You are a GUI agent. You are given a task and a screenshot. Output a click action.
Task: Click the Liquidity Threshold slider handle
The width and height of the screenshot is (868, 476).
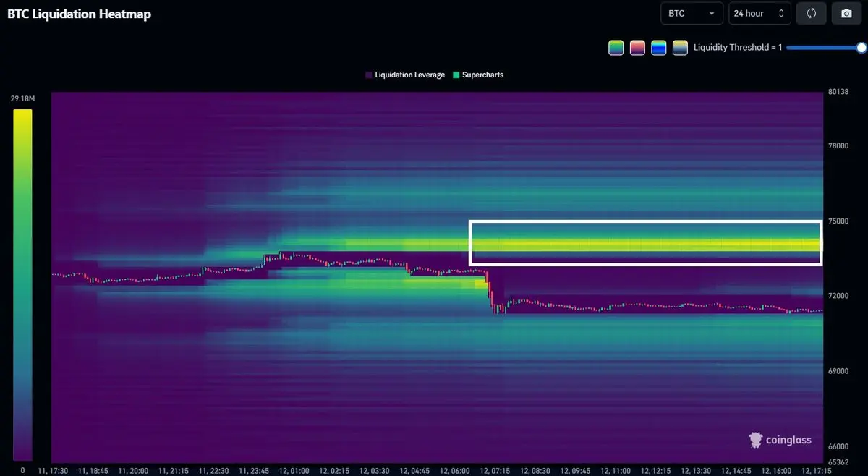[x=861, y=48]
